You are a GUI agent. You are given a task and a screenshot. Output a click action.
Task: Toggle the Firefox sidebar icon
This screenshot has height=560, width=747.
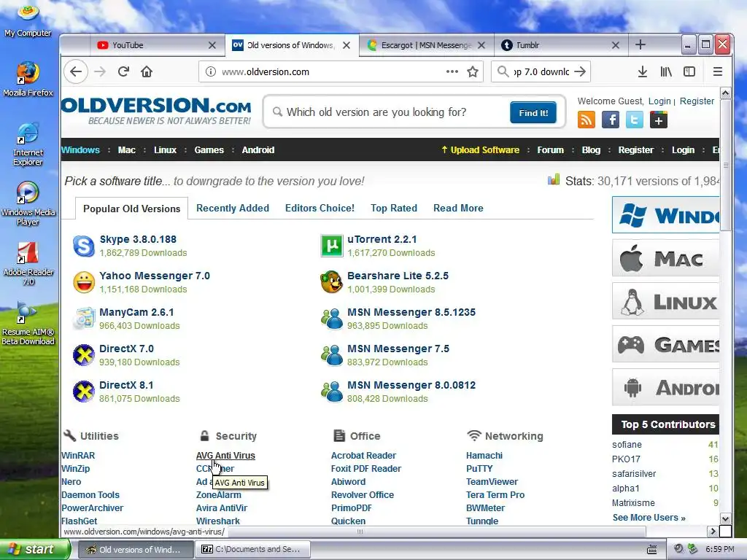[x=689, y=71]
